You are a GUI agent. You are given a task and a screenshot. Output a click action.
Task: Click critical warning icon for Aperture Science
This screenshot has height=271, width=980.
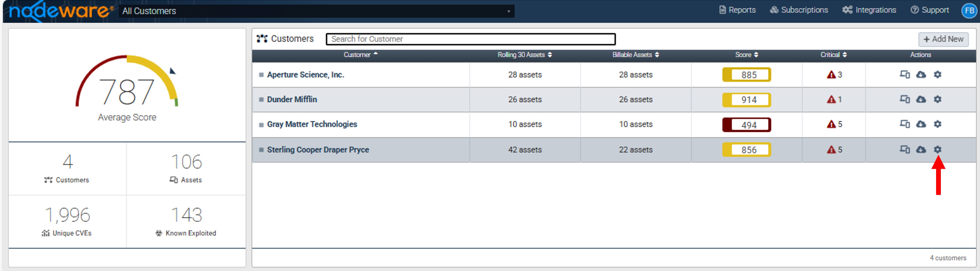click(831, 75)
